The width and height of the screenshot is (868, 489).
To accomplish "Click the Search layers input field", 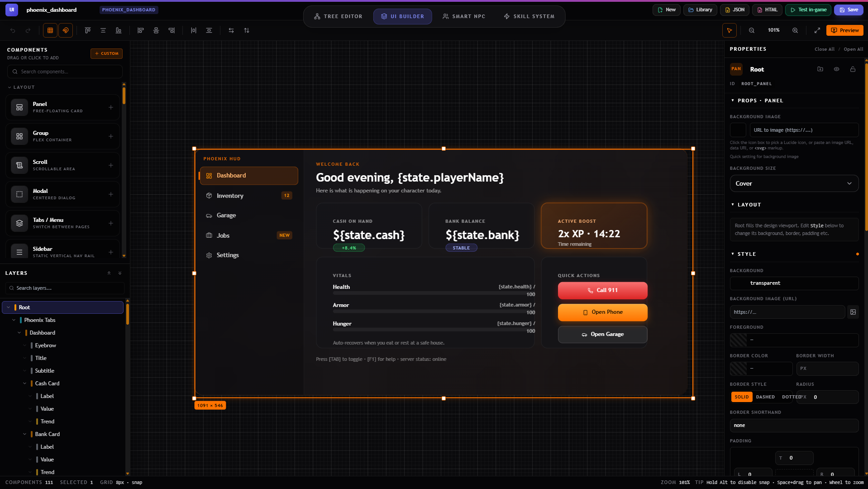I will pyautogui.click(x=65, y=288).
